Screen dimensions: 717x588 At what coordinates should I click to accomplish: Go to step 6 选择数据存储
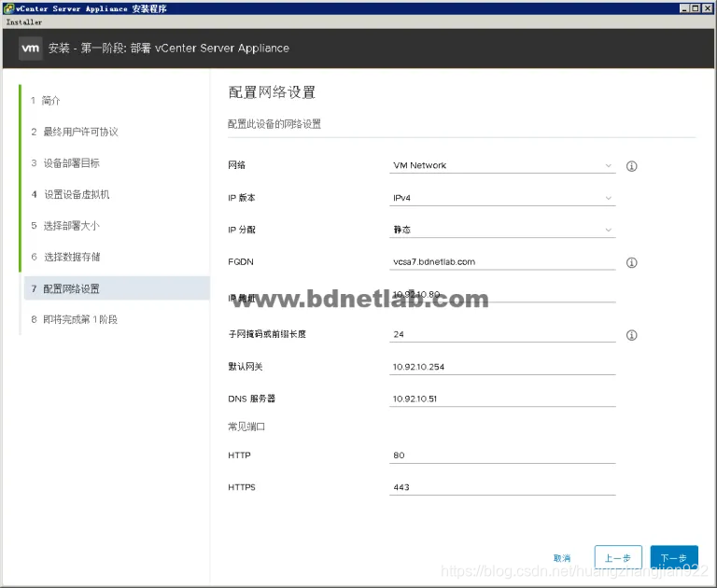(x=65, y=257)
